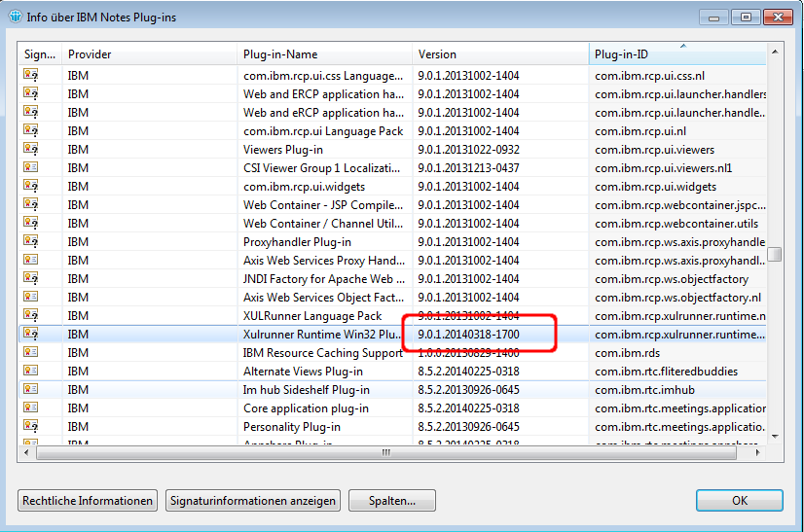Click signature icon of Viewers Plug-in row
Image resolution: width=804 pixels, height=532 pixels.
click(30, 150)
